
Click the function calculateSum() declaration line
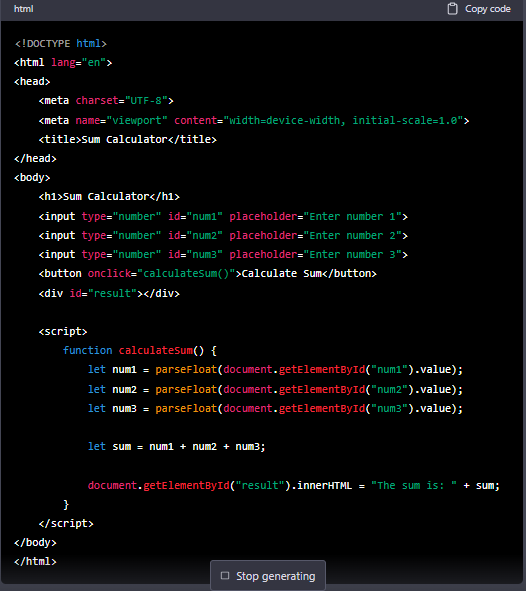(140, 351)
